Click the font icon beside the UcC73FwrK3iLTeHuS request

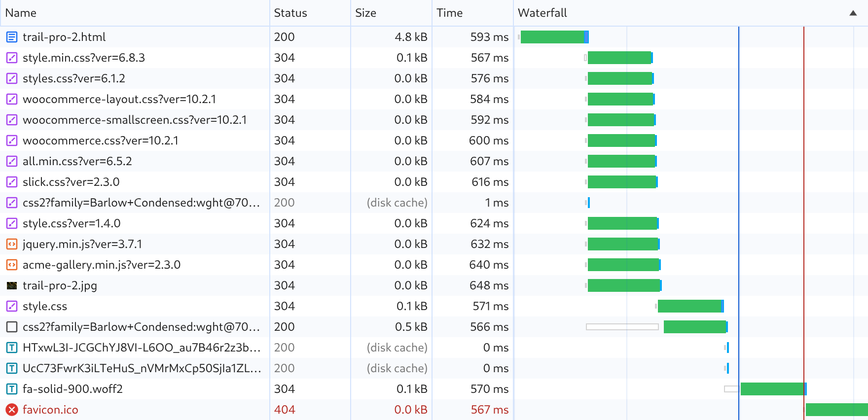click(x=12, y=368)
